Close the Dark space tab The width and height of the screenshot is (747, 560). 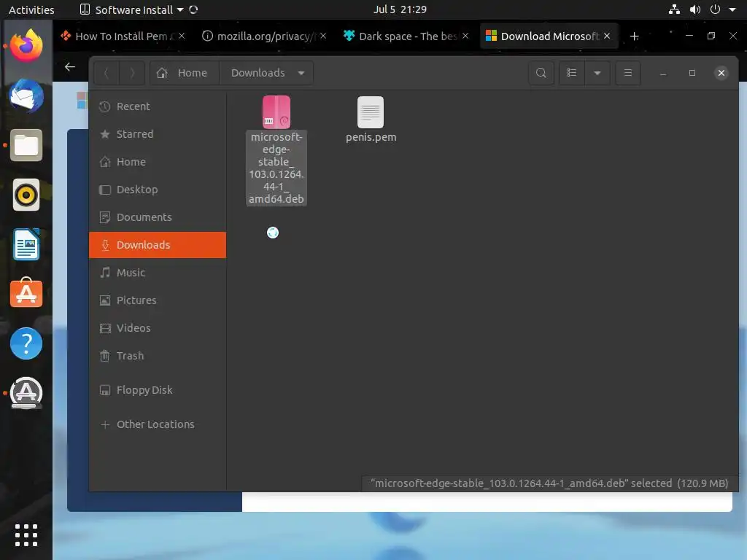point(465,36)
